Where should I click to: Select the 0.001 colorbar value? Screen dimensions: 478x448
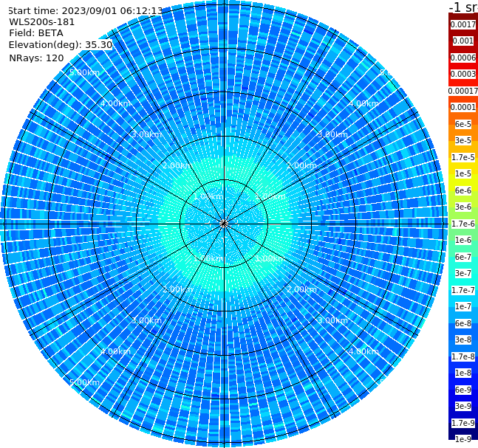click(463, 41)
